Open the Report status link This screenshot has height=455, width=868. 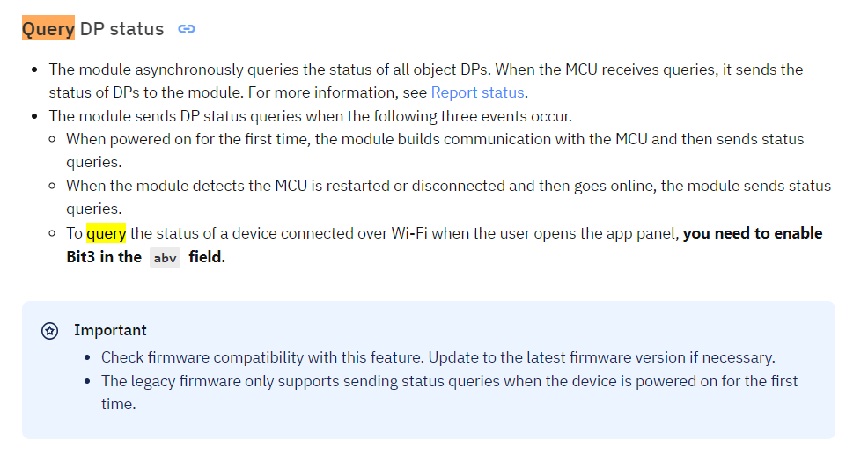(477, 92)
